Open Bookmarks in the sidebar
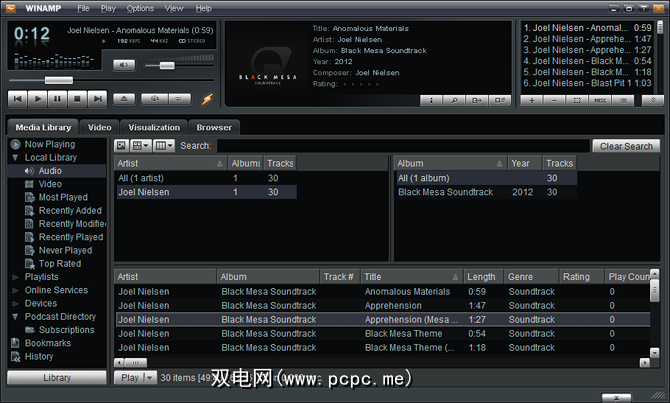670x403 pixels. [x=48, y=343]
